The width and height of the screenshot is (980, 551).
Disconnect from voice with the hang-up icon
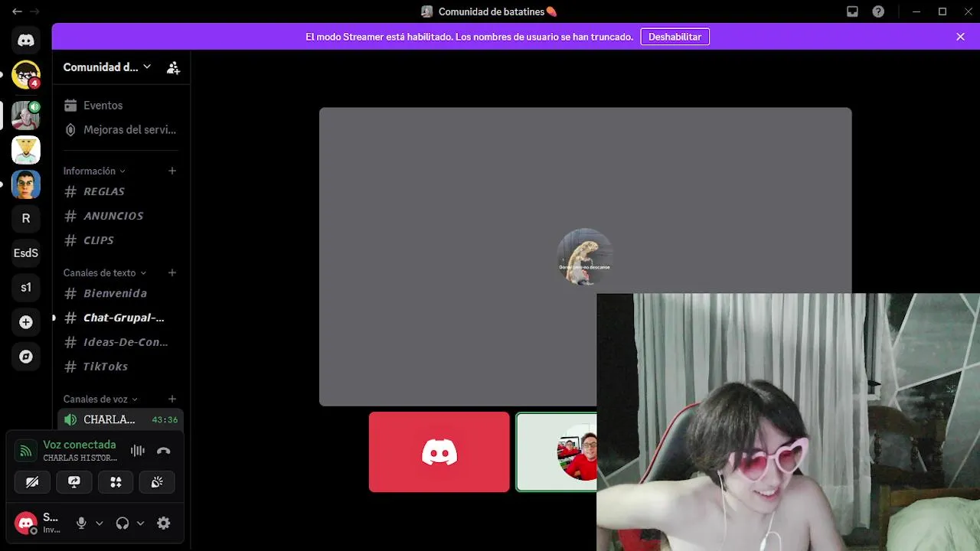click(163, 451)
